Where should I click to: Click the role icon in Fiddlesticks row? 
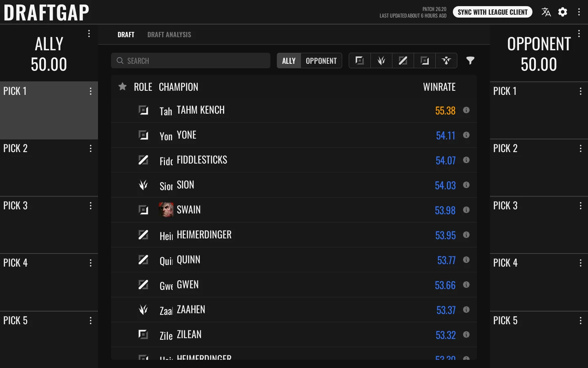point(143,160)
